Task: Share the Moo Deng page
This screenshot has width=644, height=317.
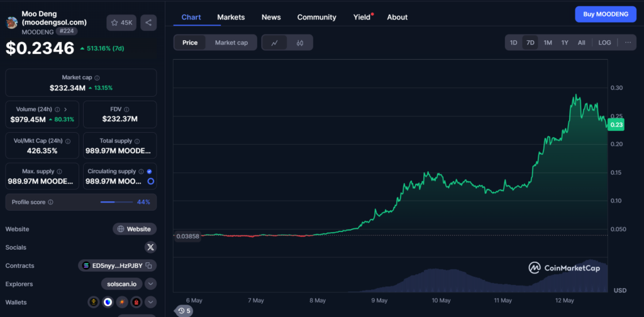Action: [x=148, y=23]
